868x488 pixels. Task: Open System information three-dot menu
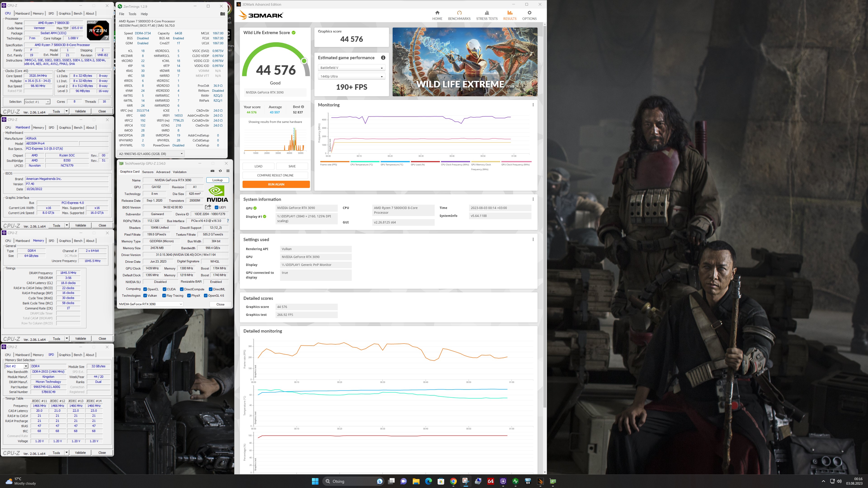[x=533, y=199]
